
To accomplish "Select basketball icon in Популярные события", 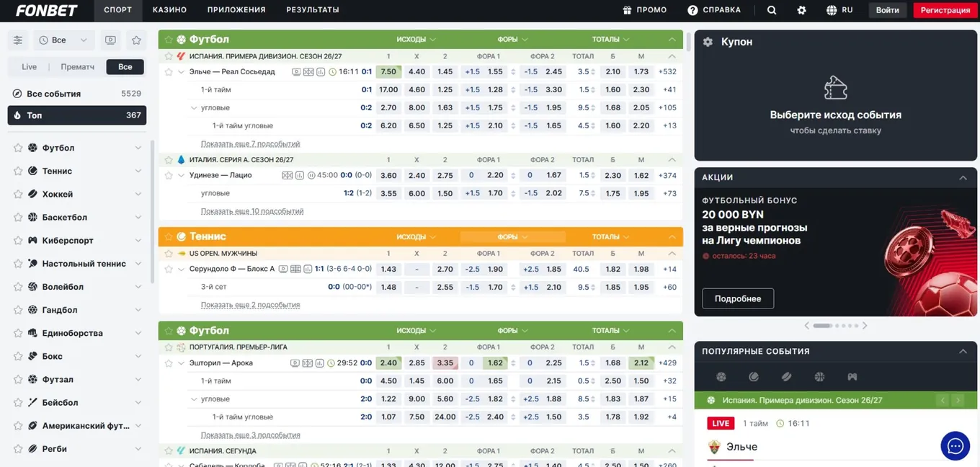I will 819,377.
